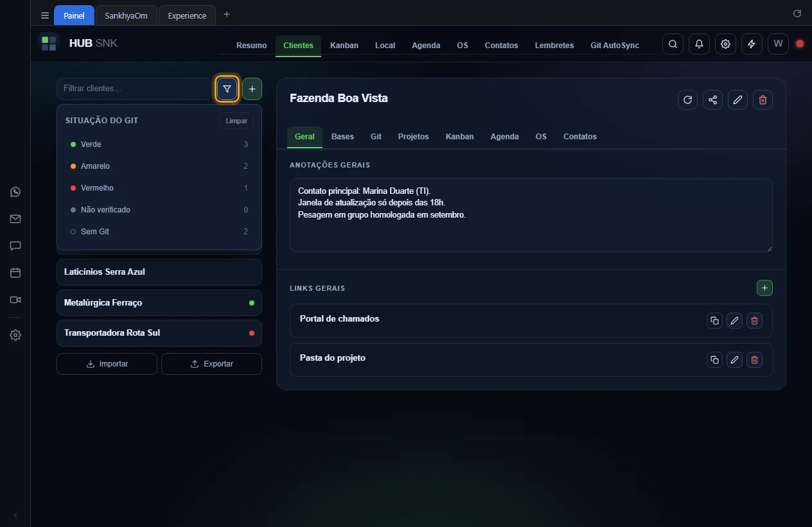Collapse sidebar with bottom chevron
This screenshot has height=527, width=812.
[15, 515]
